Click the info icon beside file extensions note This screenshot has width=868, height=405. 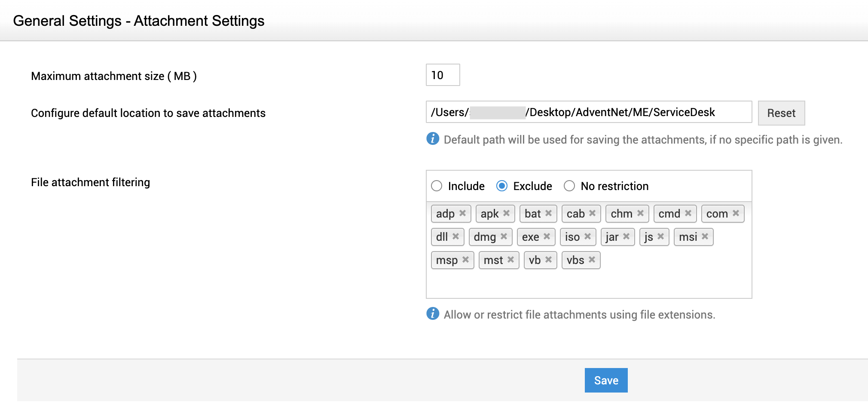click(x=433, y=314)
